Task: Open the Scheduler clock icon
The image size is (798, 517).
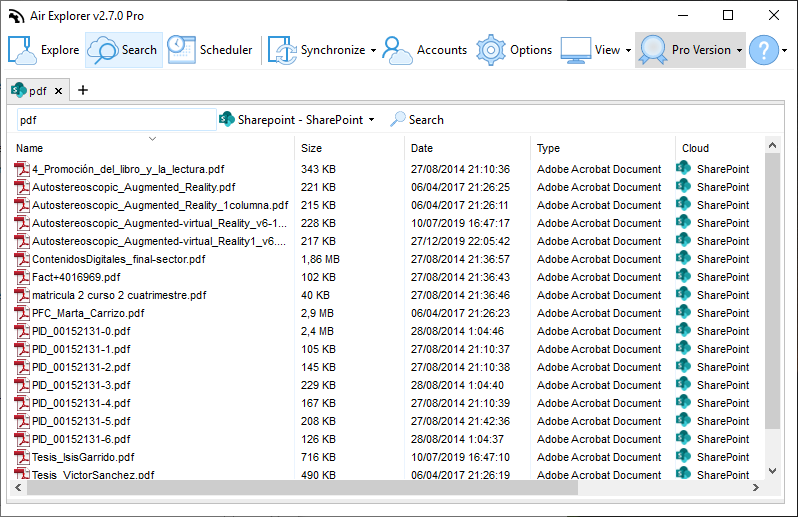Action: pyautogui.click(x=182, y=50)
